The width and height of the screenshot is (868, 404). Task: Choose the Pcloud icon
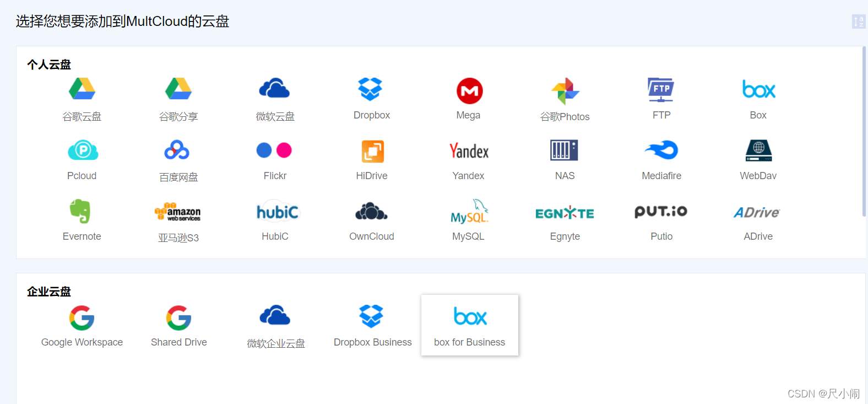tap(83, 150)
